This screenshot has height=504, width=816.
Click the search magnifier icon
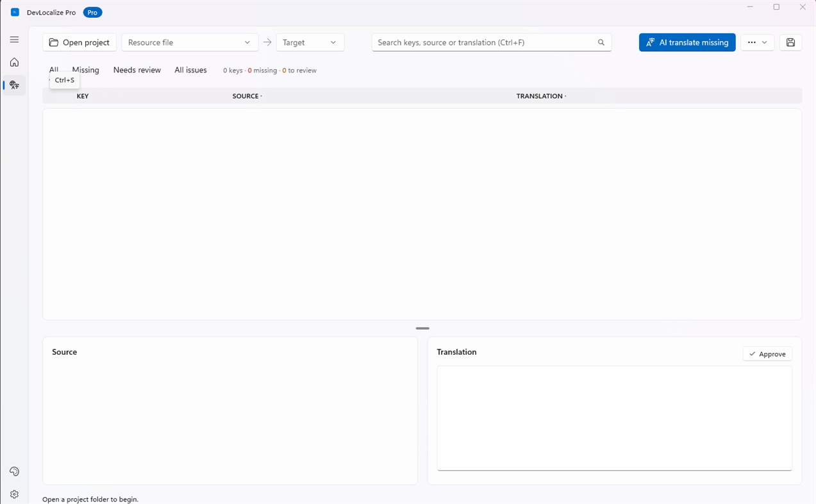click(601, 42)
